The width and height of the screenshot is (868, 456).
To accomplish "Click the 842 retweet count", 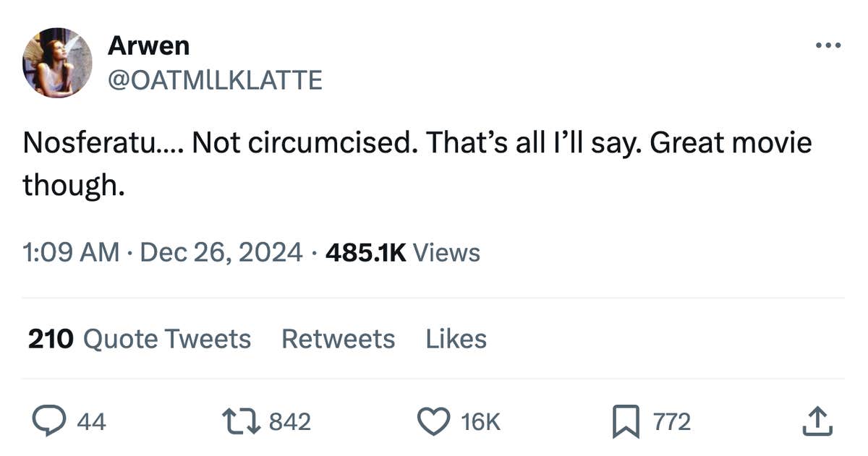I will coord(289,422).
